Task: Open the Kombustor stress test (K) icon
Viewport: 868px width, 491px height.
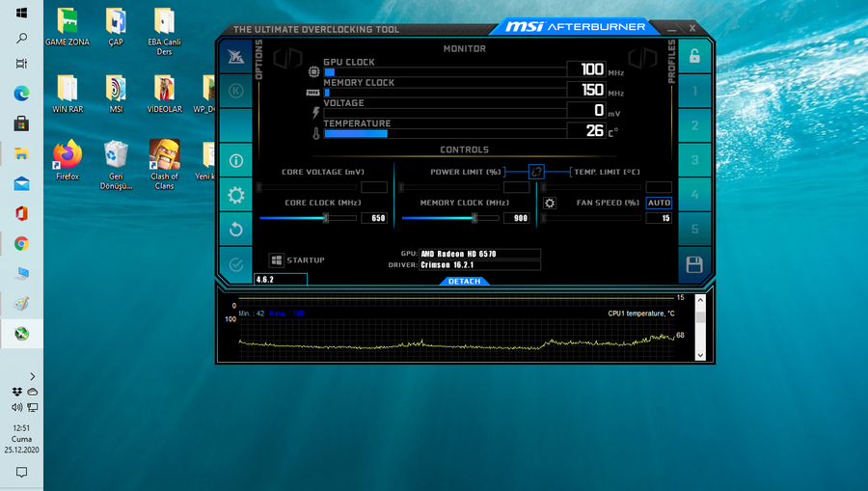Action: 236,91
